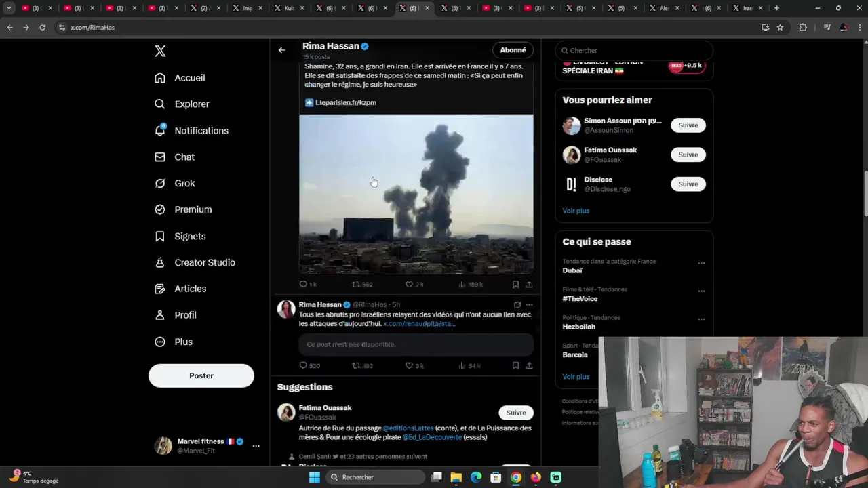Open new browser tab
This screenshot has width=868, height=488.
776,8
